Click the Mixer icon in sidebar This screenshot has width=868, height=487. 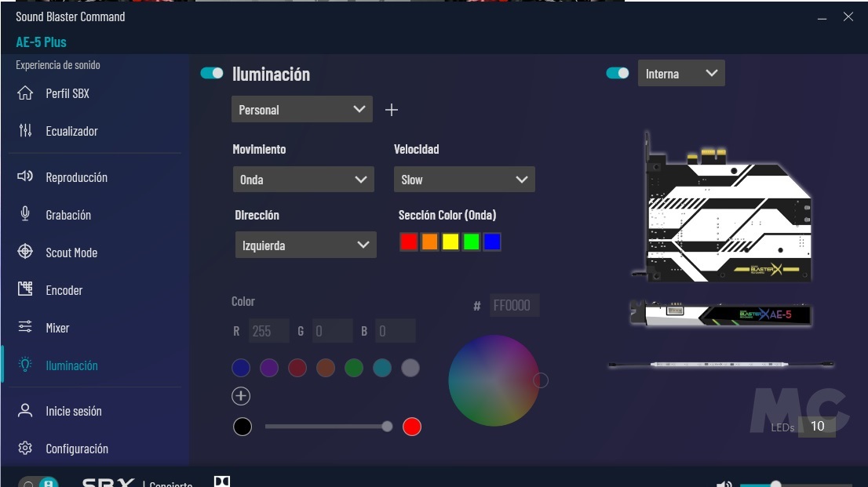click(25, 327)
